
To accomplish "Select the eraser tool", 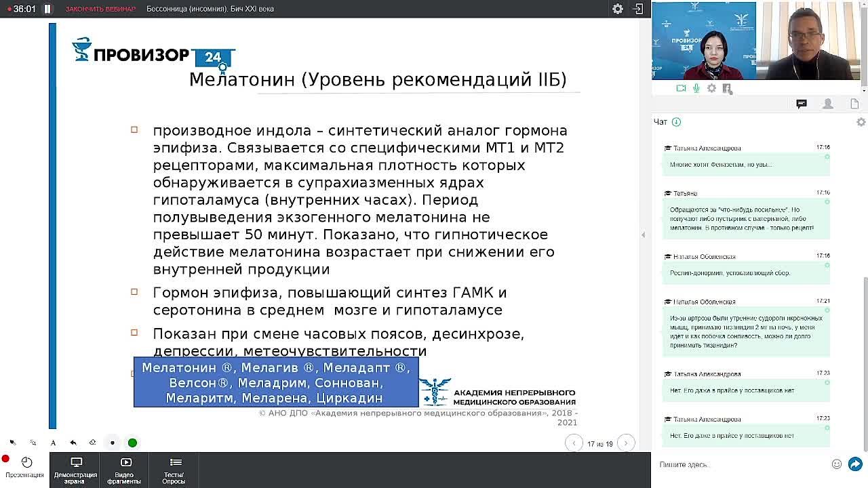I will (x=92, y=443).
